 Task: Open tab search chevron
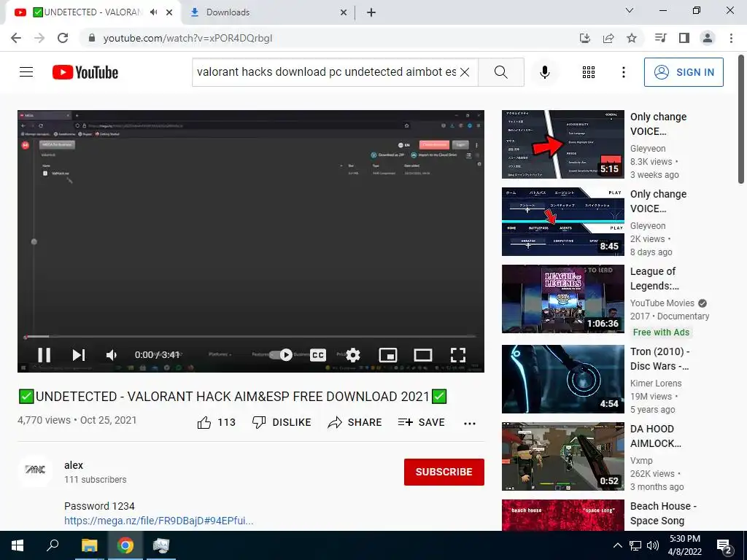pyautogui.click(x=630, y=10)
